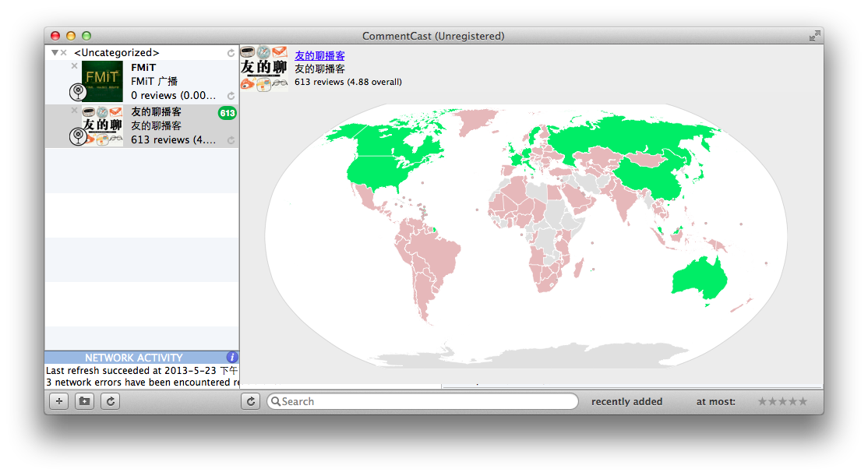Image resolution: width=868 pixels, height=476 pixels.
Task: Open the 友的聊播客 artwork in the sidebar
Action: click(102, 126)
